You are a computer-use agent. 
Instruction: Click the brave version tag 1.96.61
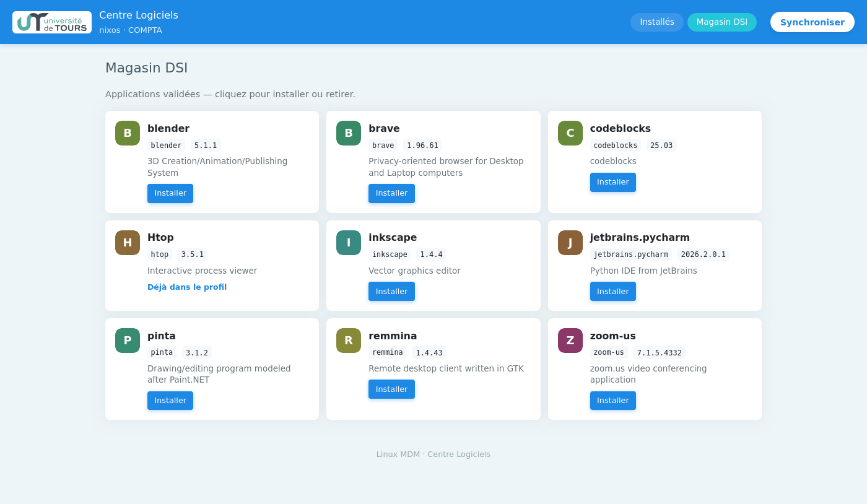[x=422, y=146]
